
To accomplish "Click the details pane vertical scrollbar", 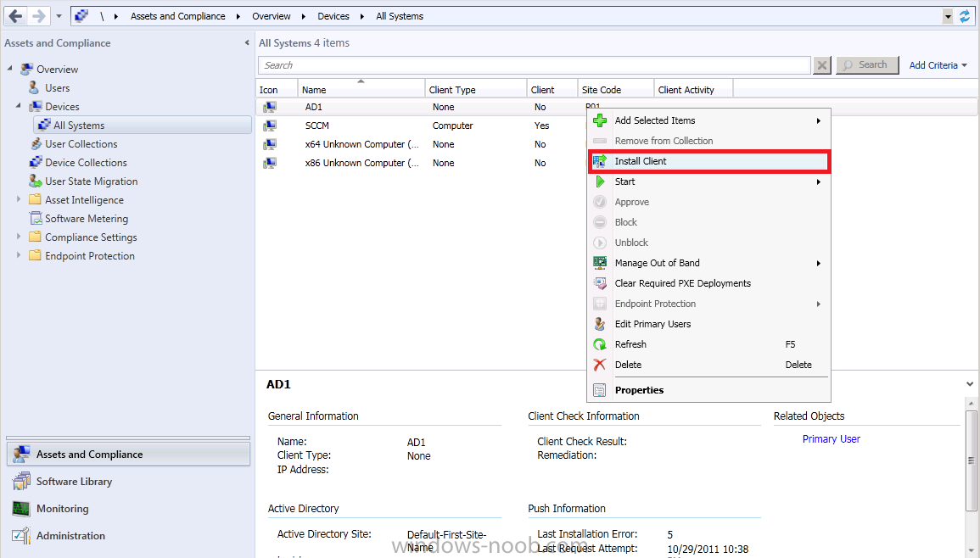I will (971, 460).
